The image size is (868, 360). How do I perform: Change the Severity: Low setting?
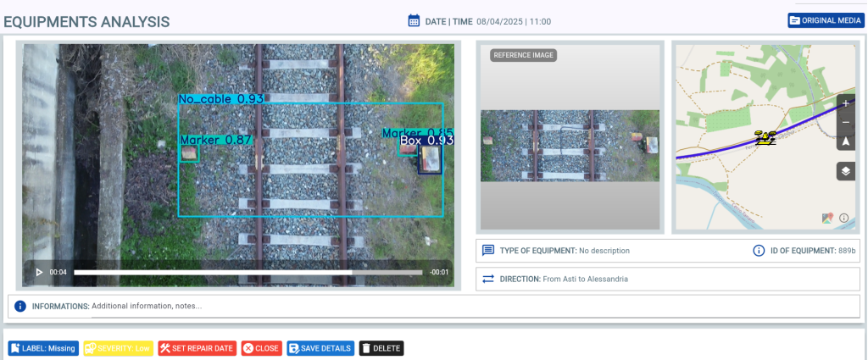coord(118,348)
